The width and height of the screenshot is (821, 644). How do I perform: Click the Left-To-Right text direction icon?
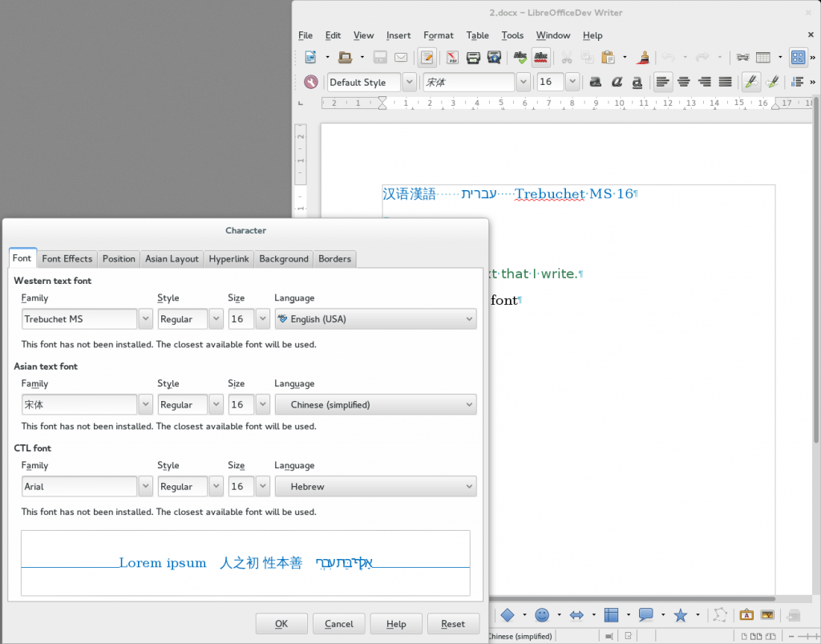pos(751,82)
